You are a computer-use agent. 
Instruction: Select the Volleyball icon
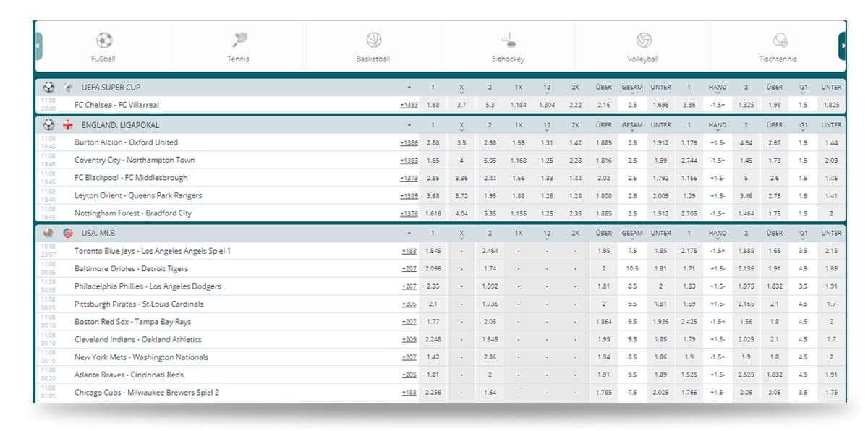point(644,40)
